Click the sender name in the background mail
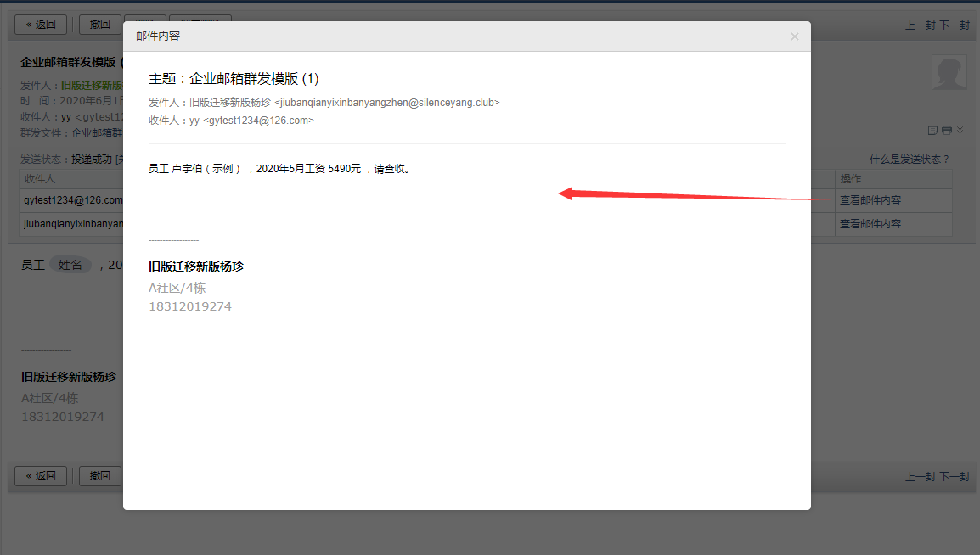Viewport: 980px width, 555px height. (x=92, y=85)
